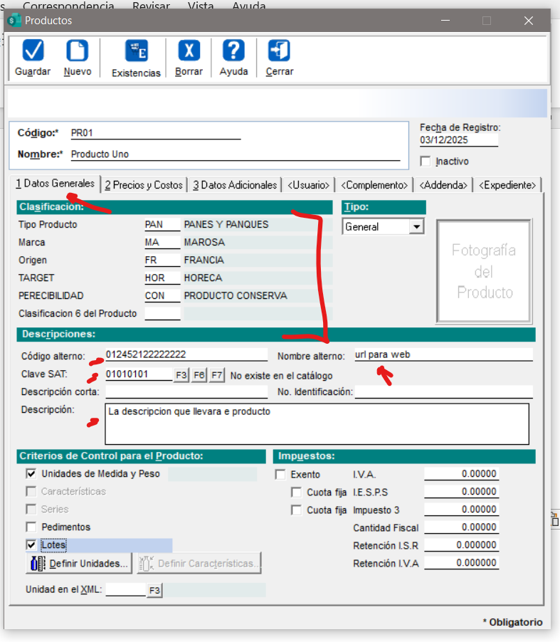
Task: Click the Retención I.V.A value field
Action: click(461, 563)
